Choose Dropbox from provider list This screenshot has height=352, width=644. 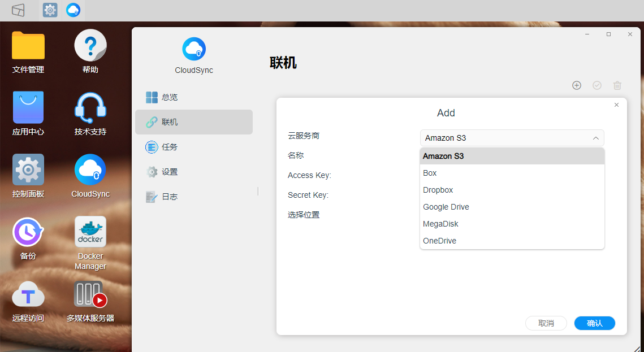click(x=512, y=190)
